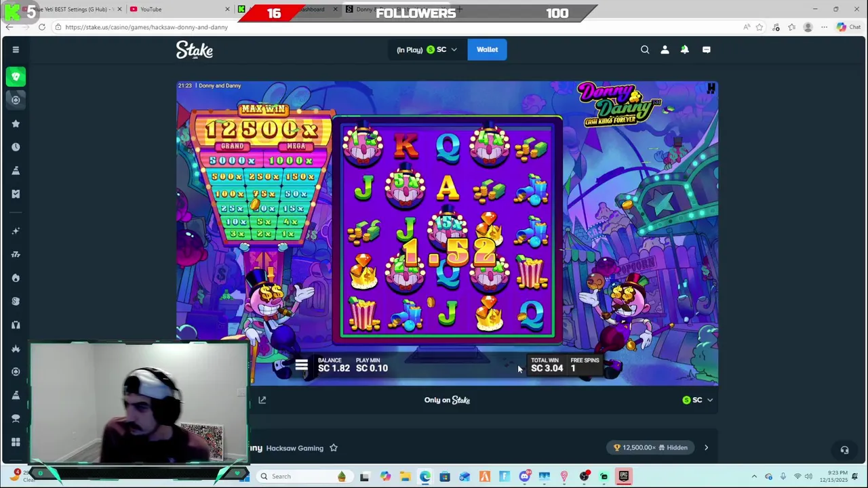The height and width of the screenshot is (488, 868).
Task: Click the MAX WIN 12500x banner
Action: 262,124
